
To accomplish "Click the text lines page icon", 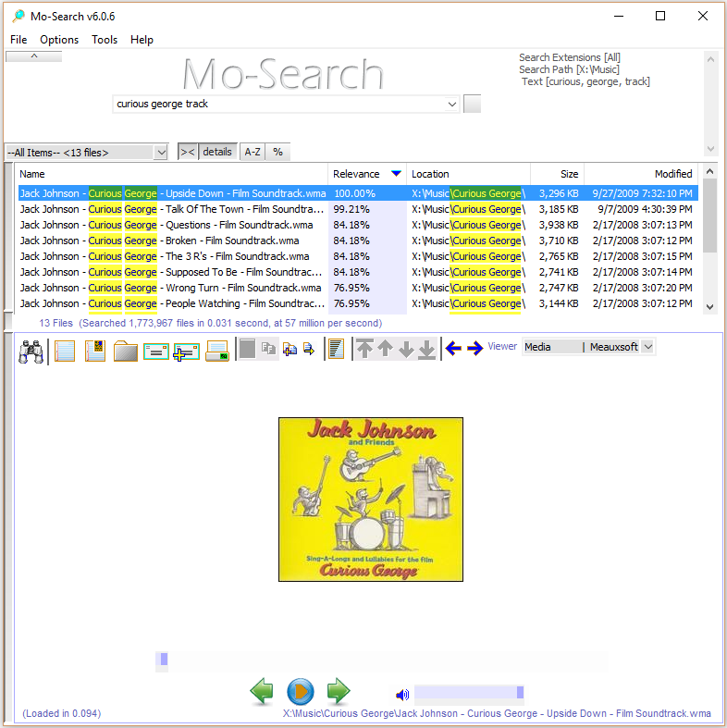I will coord(336,349).
